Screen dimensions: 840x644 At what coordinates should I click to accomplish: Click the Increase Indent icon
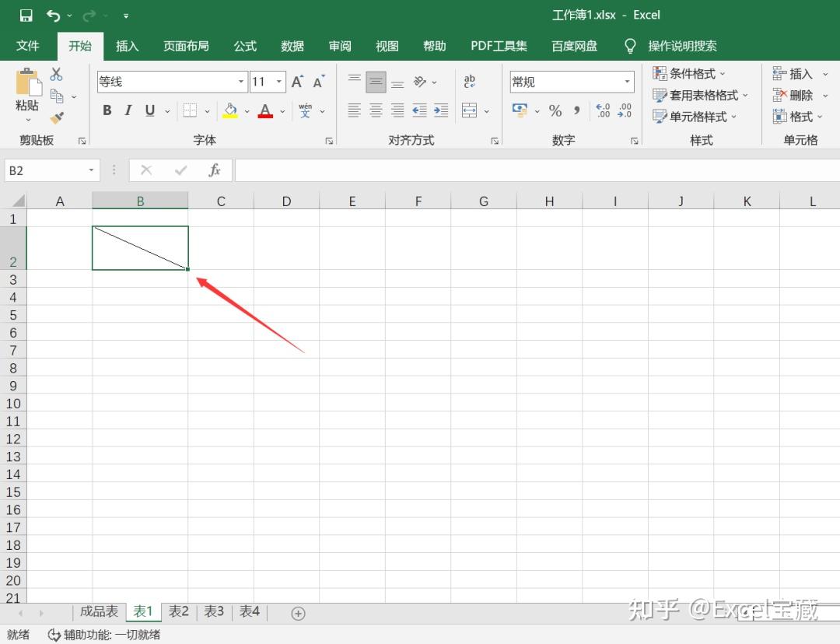pos(441,110)
